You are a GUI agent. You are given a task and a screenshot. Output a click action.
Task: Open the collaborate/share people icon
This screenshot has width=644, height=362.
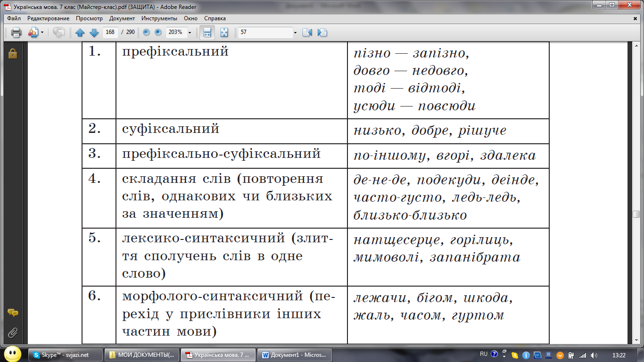point(33,33)
